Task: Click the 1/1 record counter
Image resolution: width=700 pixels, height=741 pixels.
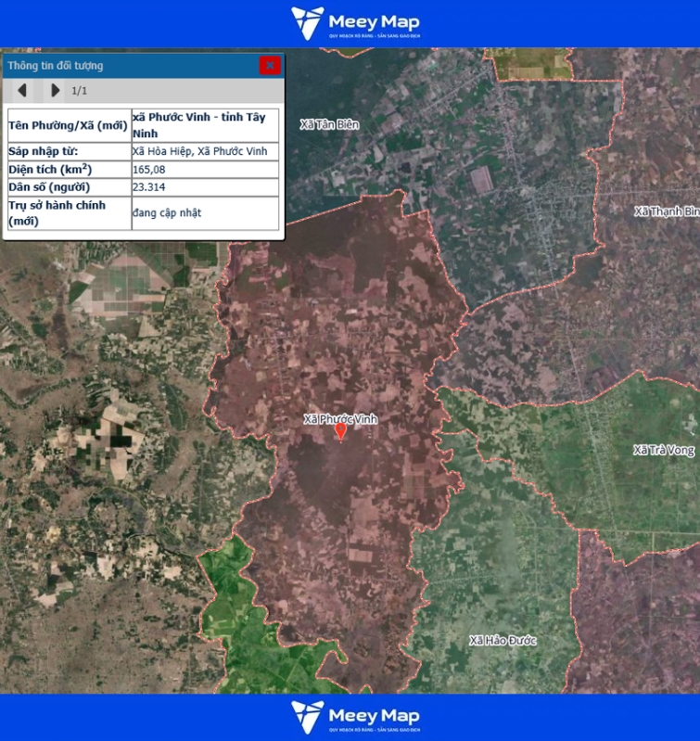Action: point(80,91)
